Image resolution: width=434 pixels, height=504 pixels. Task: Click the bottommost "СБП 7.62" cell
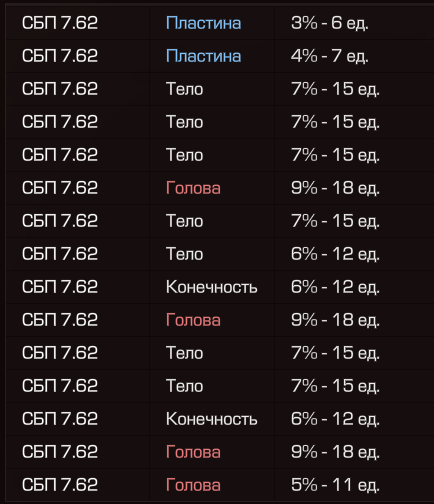(60, 485)
